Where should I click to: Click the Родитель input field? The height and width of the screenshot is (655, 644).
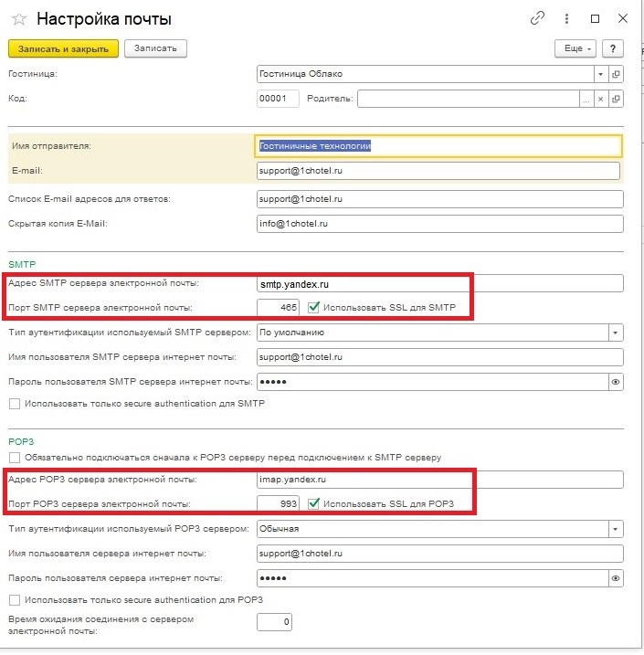[x=469, y=99]
